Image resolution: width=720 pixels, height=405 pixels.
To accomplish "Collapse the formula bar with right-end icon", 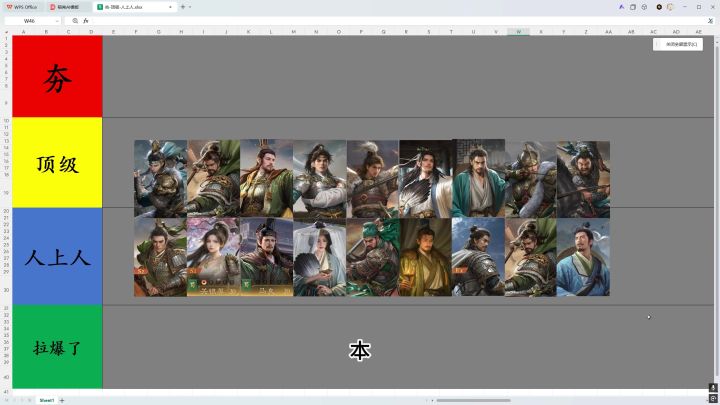I will pos(710,21).
